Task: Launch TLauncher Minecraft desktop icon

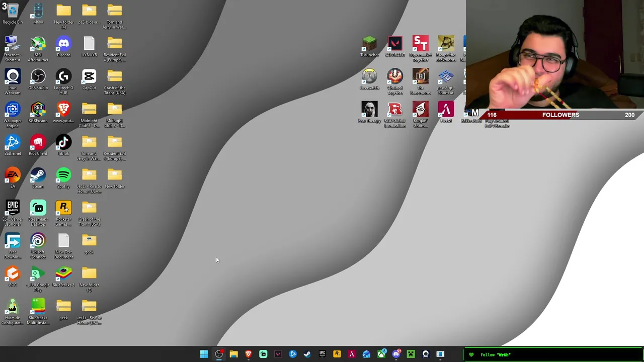Action: (369, 46)
